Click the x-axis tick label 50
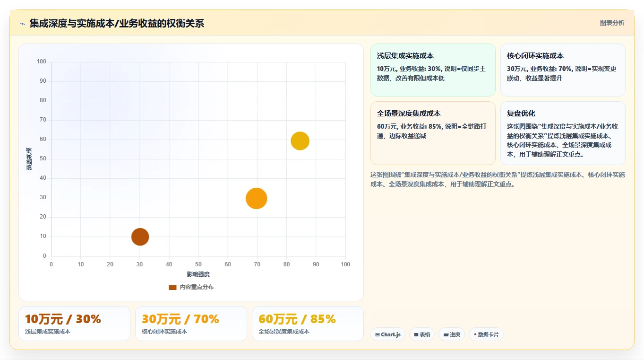 tap(198, 264)
